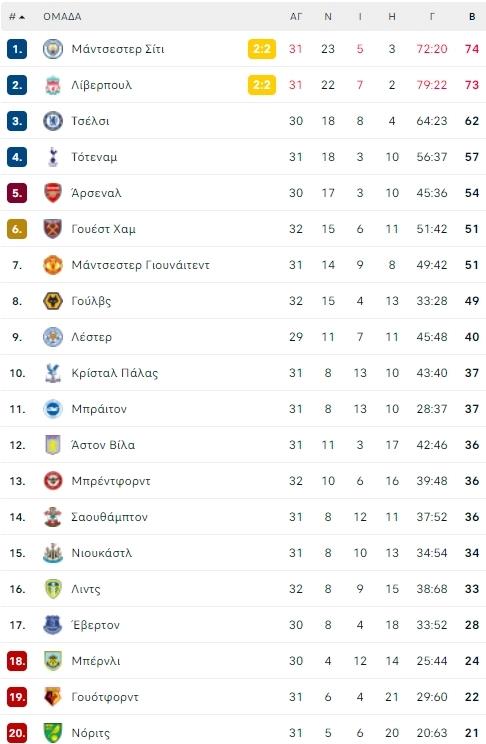Click the Liverpool club crest

click(53, 85)
